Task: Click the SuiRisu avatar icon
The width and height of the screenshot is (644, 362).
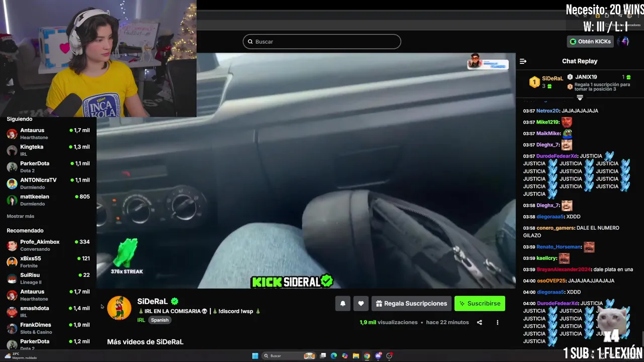Action: tap(12, 279)
